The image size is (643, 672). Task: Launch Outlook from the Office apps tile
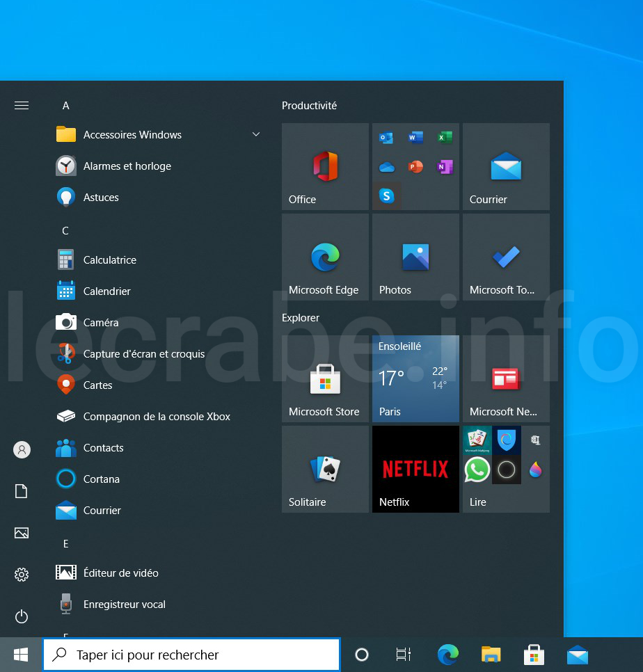(386, 138)
